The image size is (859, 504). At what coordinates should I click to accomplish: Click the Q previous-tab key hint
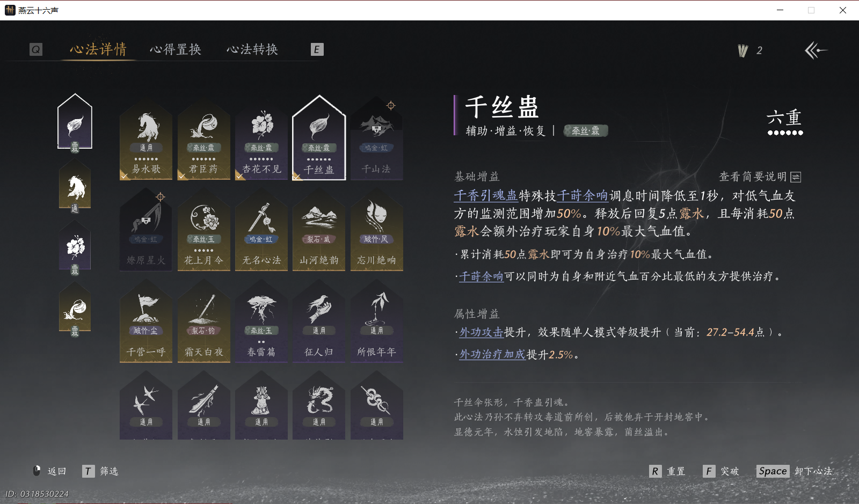pos(36,49)
